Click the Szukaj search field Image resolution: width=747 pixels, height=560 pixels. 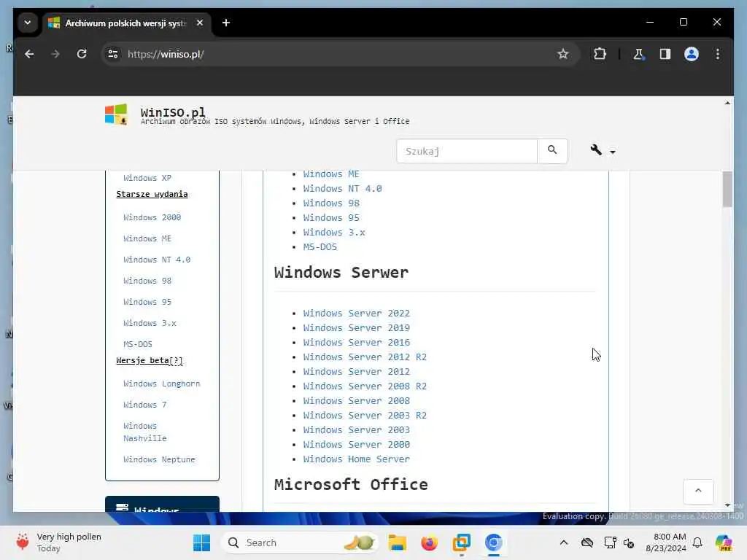(466, 151)
